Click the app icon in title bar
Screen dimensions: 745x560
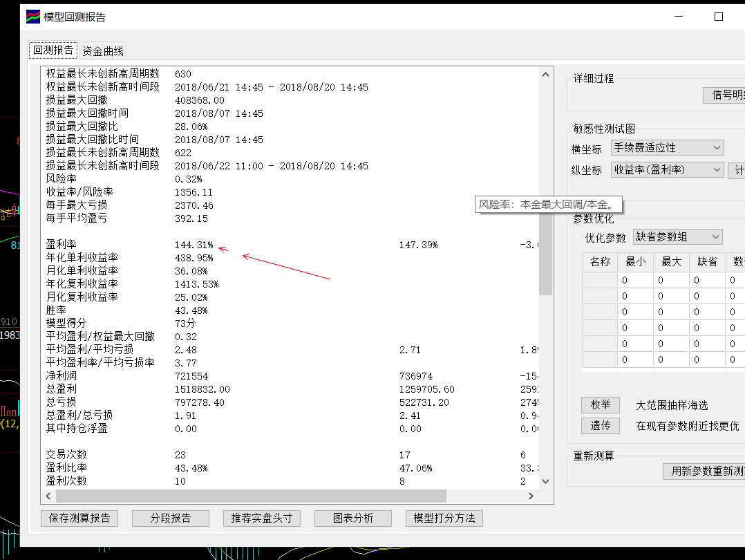tap(34, 17)
